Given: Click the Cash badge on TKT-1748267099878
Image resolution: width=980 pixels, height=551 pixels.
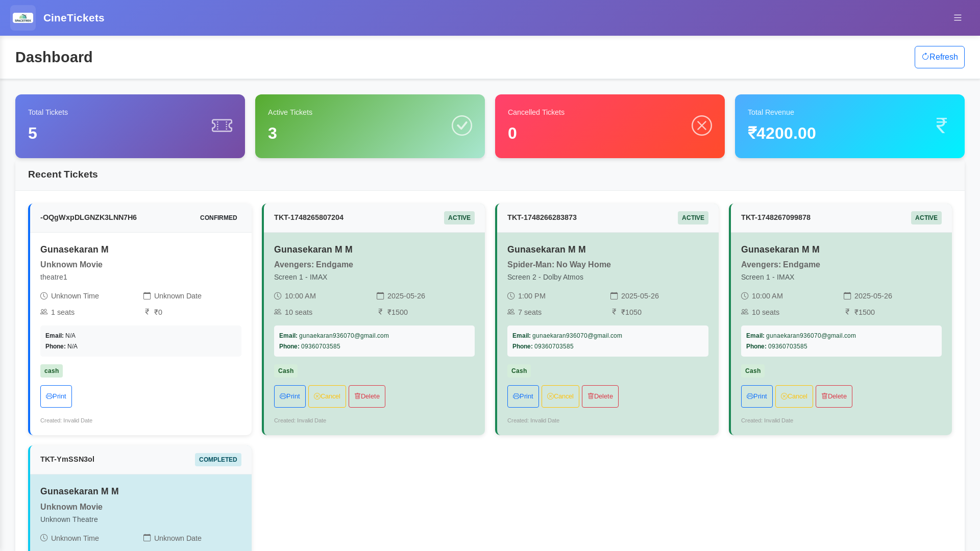Looking at the screenshot, I should click(753, 371).
